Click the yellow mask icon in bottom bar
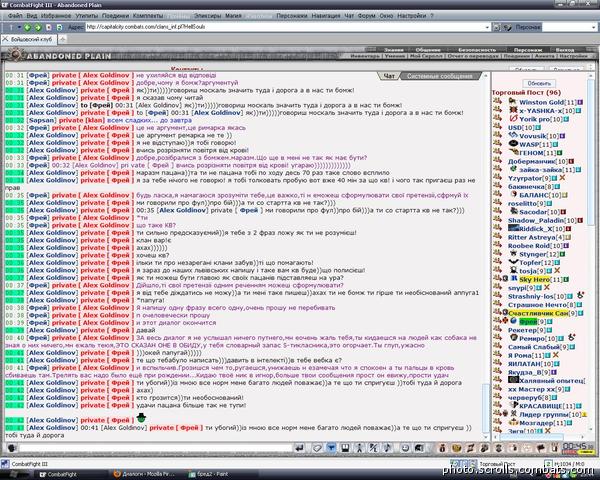The height and width of the screenshot is (480, 600). coord(456,447)
